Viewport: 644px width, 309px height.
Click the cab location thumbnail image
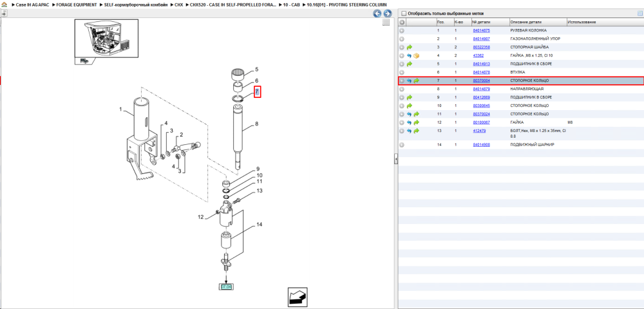tap(106, 38)
